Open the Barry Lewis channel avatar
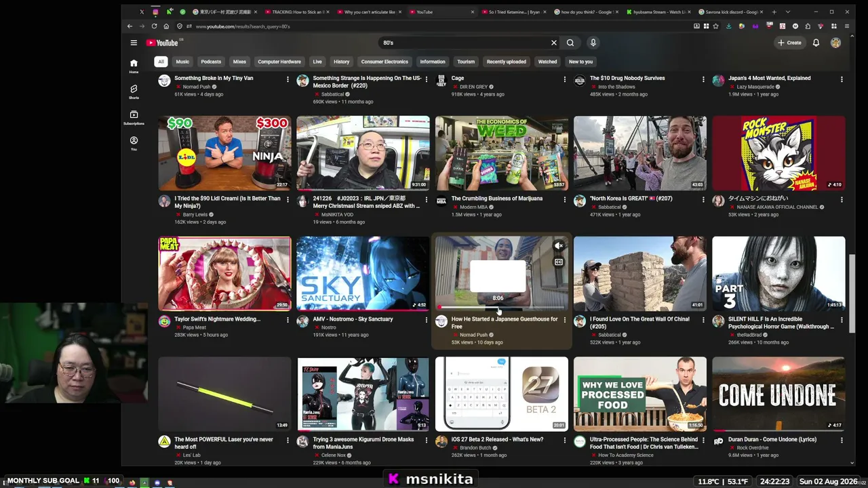This screenshot has width=868, height=488. point(164,201)
